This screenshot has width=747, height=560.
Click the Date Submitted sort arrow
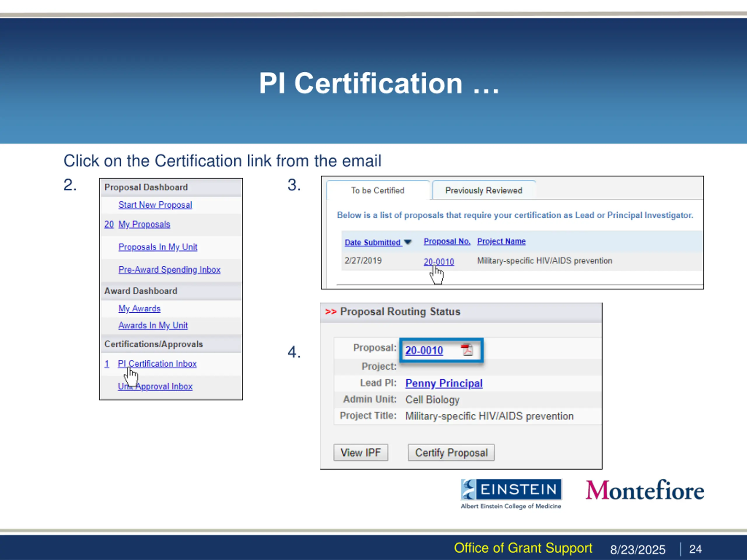click(408, 242)
